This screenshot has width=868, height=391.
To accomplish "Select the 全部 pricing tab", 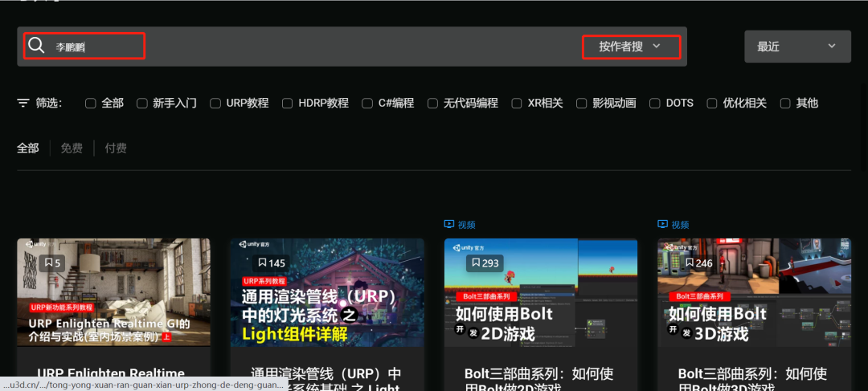I will tap(28, 148).
